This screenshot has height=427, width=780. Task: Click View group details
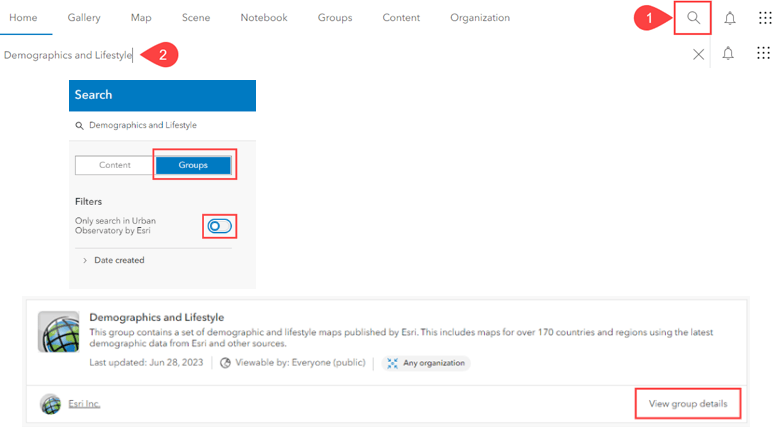click(688, 404)
